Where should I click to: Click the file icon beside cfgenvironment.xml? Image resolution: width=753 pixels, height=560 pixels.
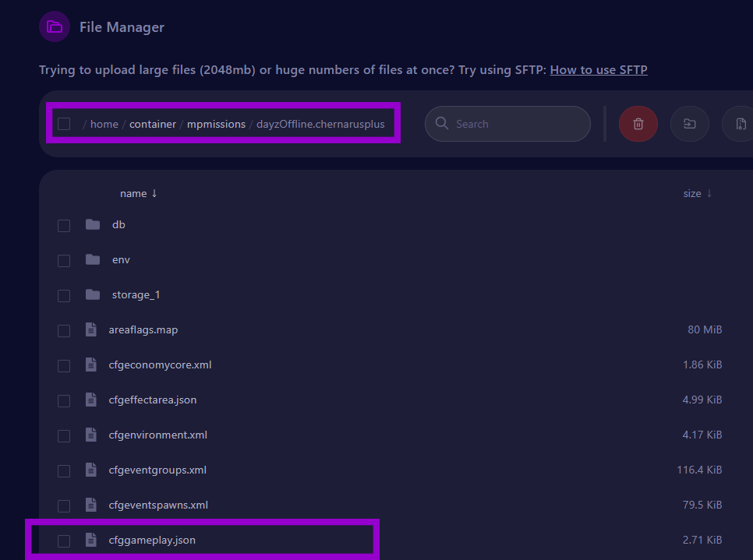tap(91, 435)
